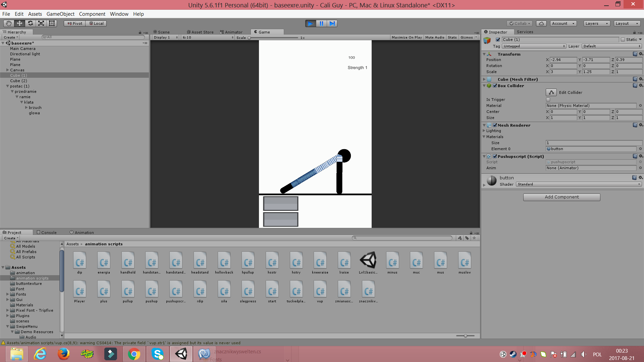This screenshot has width=644, height=362.
Task: Click the Add Component button
Action: click(x=562, y=197)
